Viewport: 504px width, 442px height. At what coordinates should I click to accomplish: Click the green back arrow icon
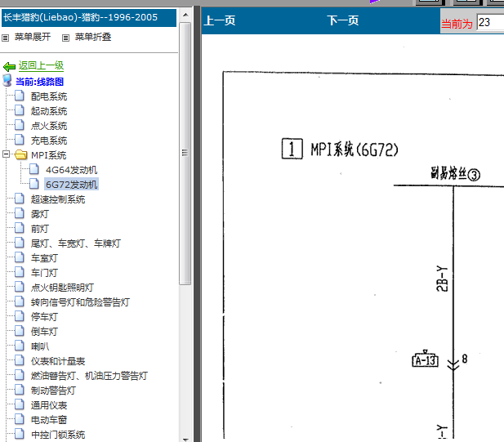click(9, 66)
